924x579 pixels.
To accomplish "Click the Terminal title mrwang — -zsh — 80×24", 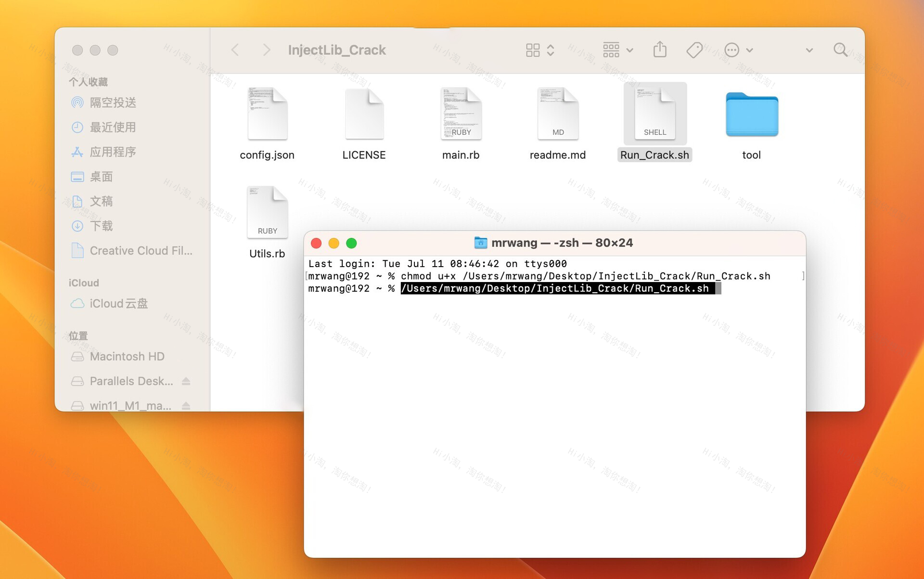I will click(562, 243).
